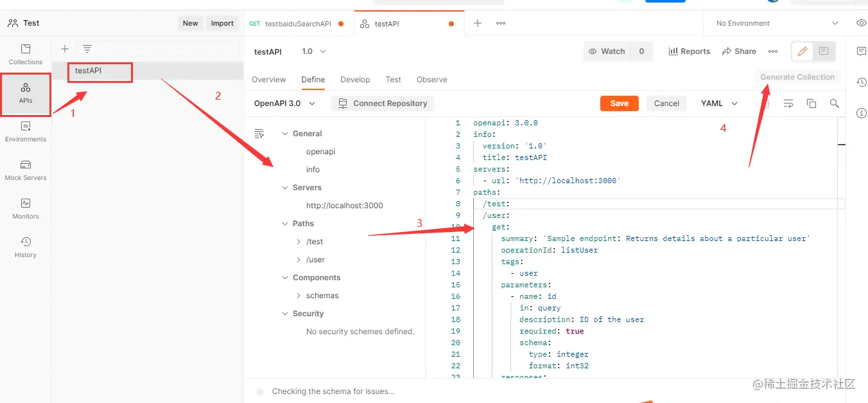
Task: Open the changelog history icon in right sidebar
Action: (862, 82)
